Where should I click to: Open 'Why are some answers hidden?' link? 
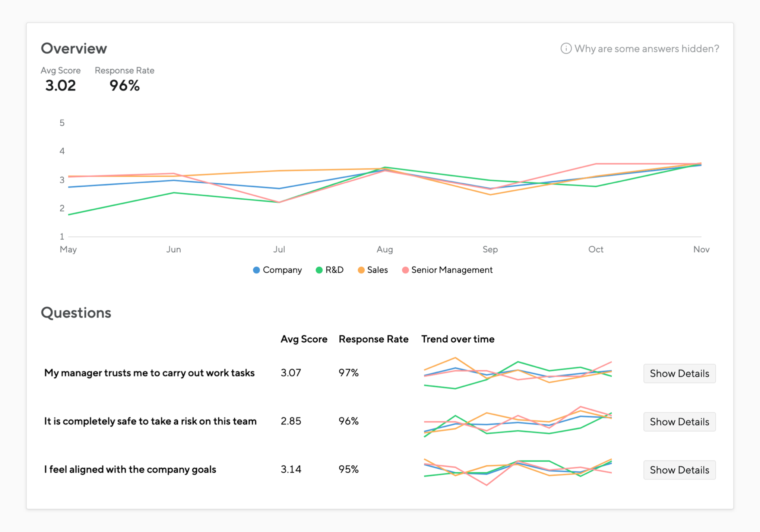pyautogui.click(x=646, y=49)
